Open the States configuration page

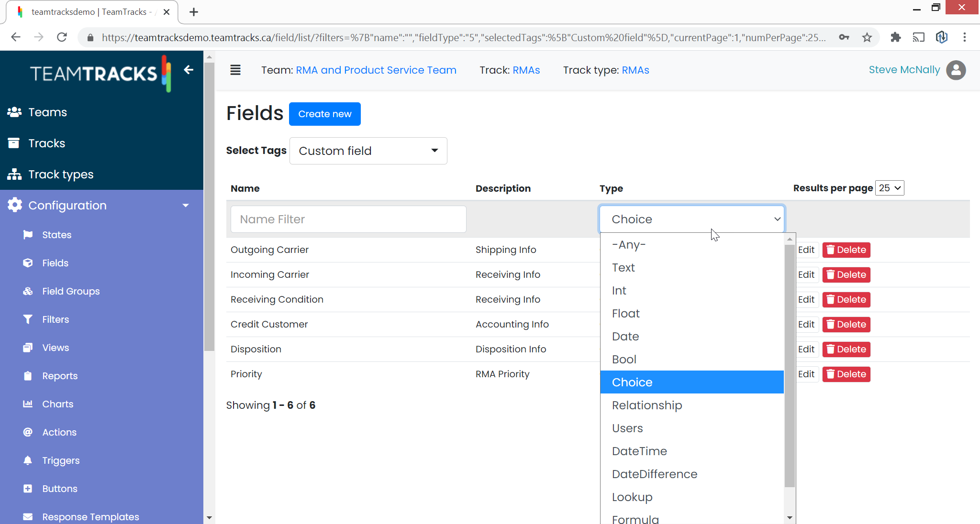[x=56, y=234]
